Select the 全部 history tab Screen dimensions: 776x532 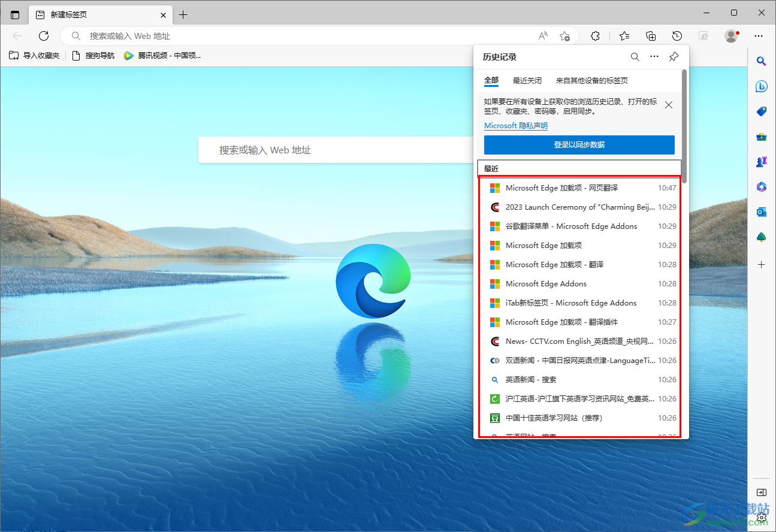coord(491,80)
